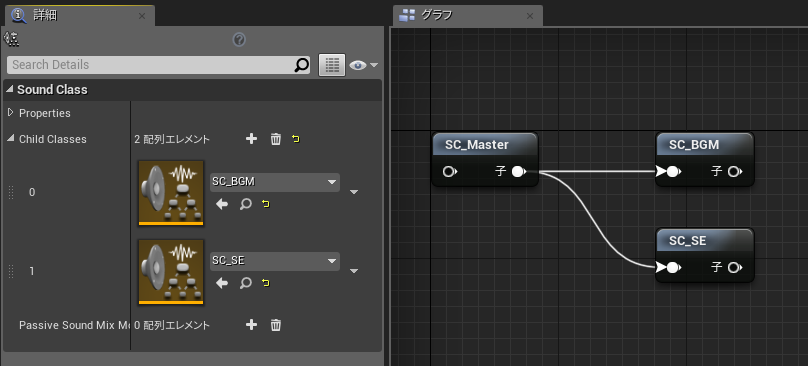This screenshot has width=808, height=366.
Task: Click the details panel icon near top-left
Action: [x=11, y=39]
